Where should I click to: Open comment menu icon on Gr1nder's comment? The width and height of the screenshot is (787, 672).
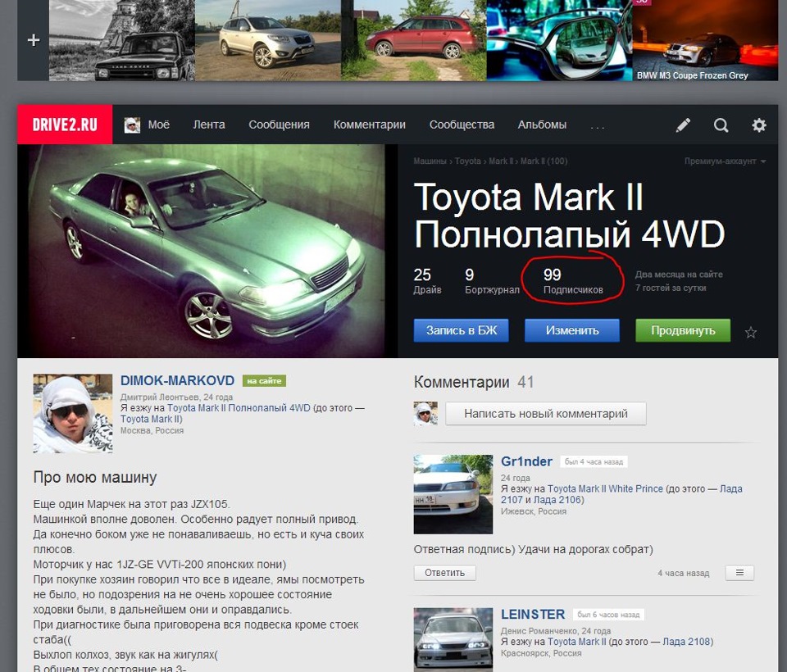tap(739, 573)
